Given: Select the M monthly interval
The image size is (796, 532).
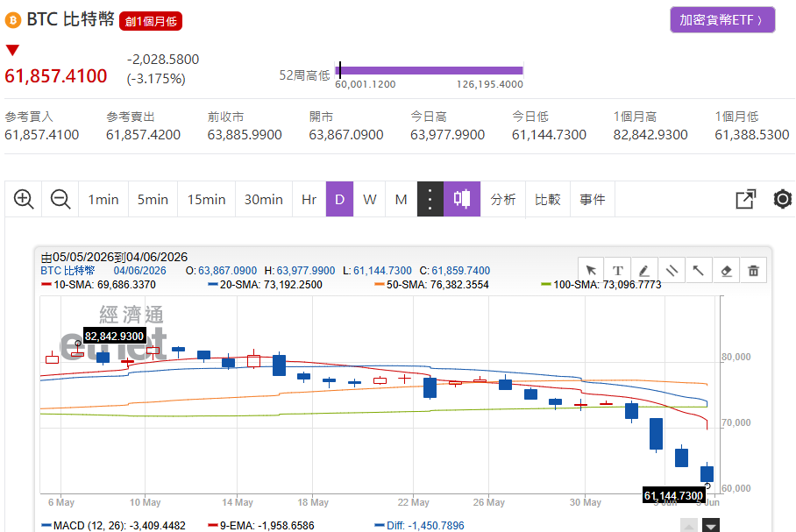Looking at the screenshot, I should coord(401,200).
